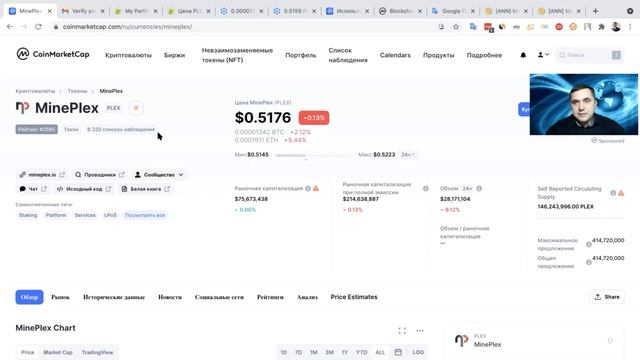Select the ALL chart range
The height and width of the screenshot is (360, 640).
[380, 352]
